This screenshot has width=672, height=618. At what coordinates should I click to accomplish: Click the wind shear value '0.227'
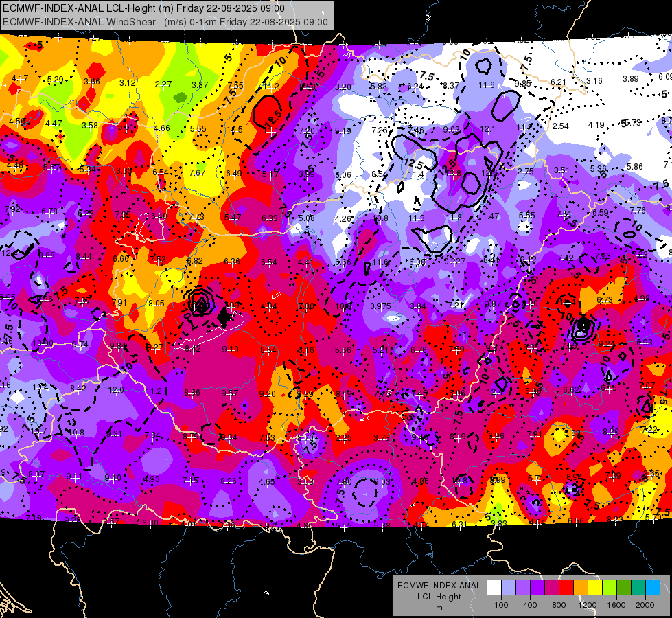[454, 261]
